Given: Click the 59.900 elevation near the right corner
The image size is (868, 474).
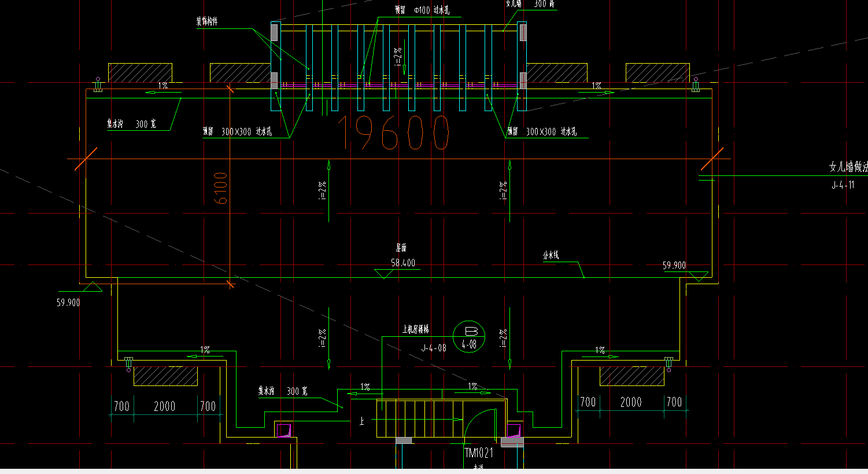Looking at the screenshot, I should [674, 266].
